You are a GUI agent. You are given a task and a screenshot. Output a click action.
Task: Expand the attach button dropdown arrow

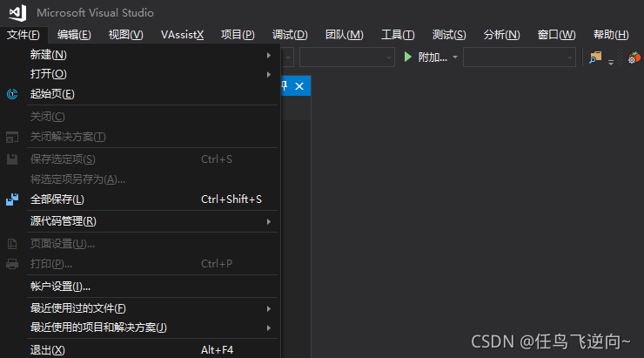tap(455, 57)
